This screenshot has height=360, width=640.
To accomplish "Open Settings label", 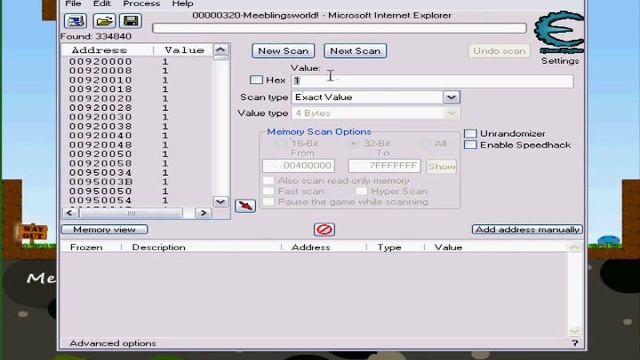I will point(560,61).
